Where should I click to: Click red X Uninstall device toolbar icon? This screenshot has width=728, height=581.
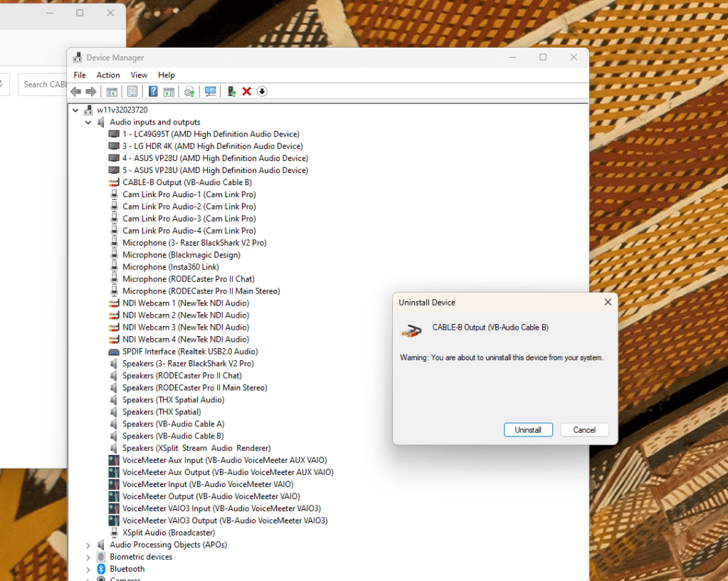[x=246, y=91]
